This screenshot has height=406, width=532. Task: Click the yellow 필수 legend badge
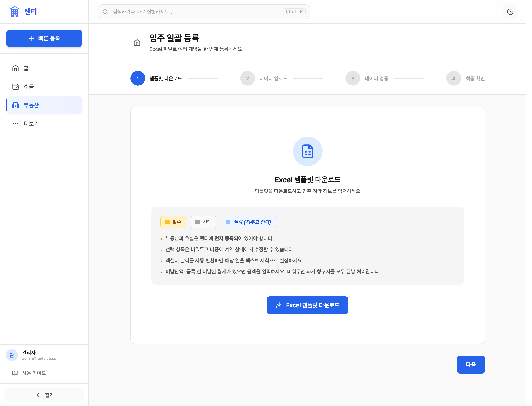click(x=173, y=222)
